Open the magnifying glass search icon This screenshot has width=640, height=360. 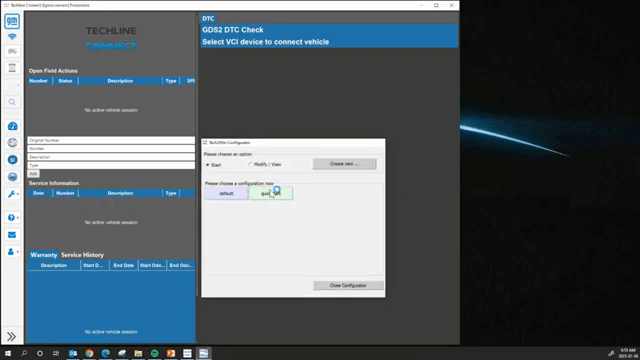coord(12,102)
